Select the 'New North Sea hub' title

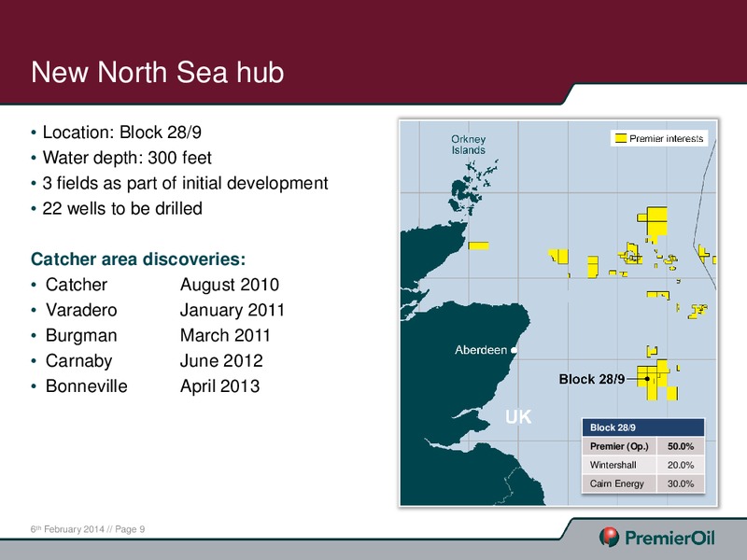pyautogui.click(x=157, y=73)
